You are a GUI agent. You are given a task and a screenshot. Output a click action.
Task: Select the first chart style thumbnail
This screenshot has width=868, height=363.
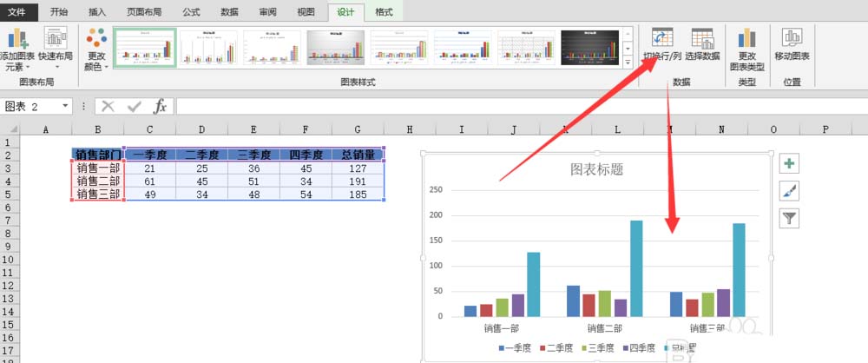[x=145, y=49]
